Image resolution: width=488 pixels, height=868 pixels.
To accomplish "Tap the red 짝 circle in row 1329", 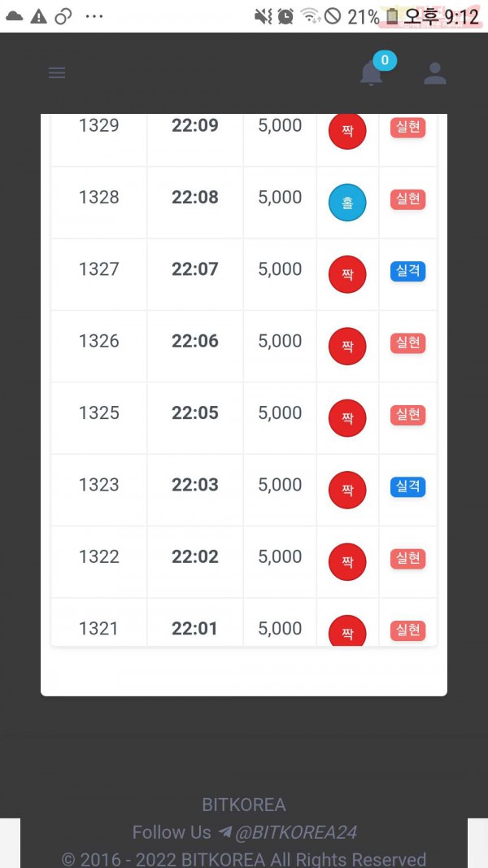I will 347,131.
